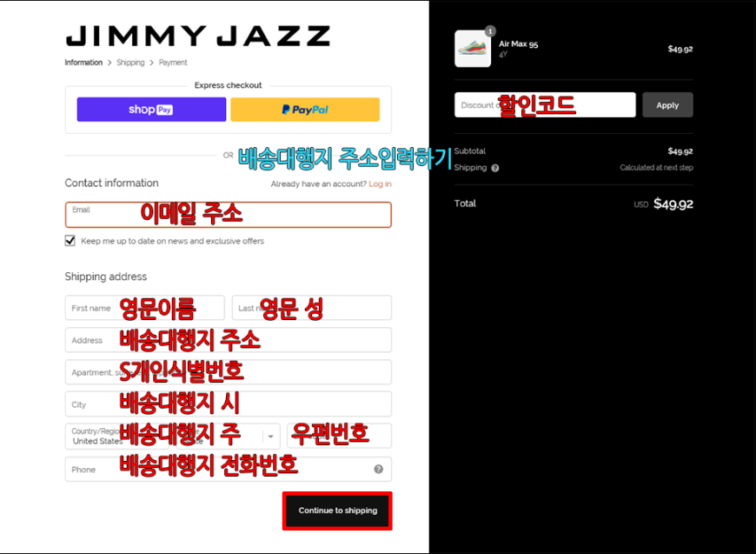Open the State dropdown arrow
756x554 pixels.
pyautogui.click(x=270, y=437)
